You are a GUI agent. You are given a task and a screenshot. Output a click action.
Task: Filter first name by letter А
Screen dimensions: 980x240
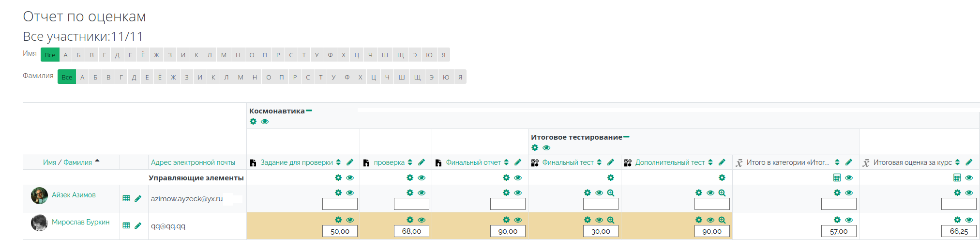(x=66, y=55)
